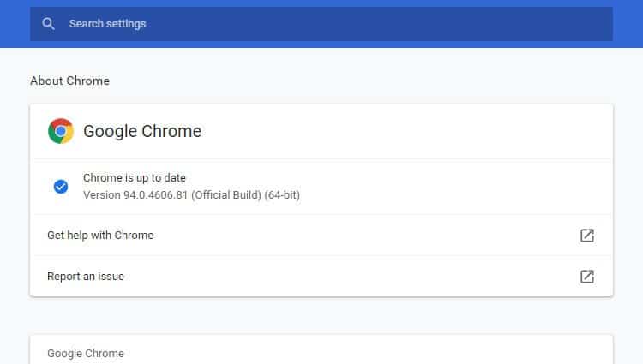Click 'Chrome is up to date' status text
Image resolution: width=643 pixels, height=364 pixels.
[135, 177]
